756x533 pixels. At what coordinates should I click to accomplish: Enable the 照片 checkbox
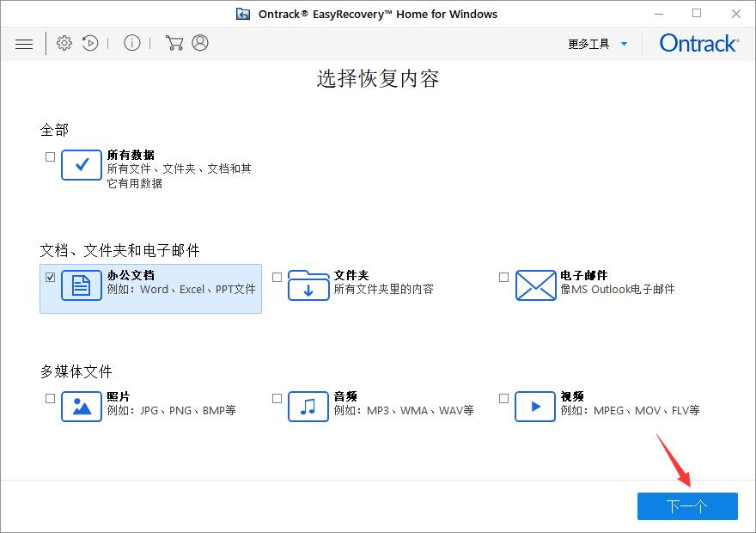tap(50, 398)
